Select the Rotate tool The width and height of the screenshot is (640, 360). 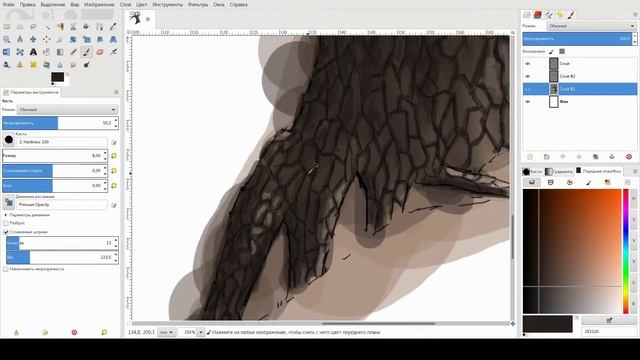pyautogui.click(x=73, y=40)
